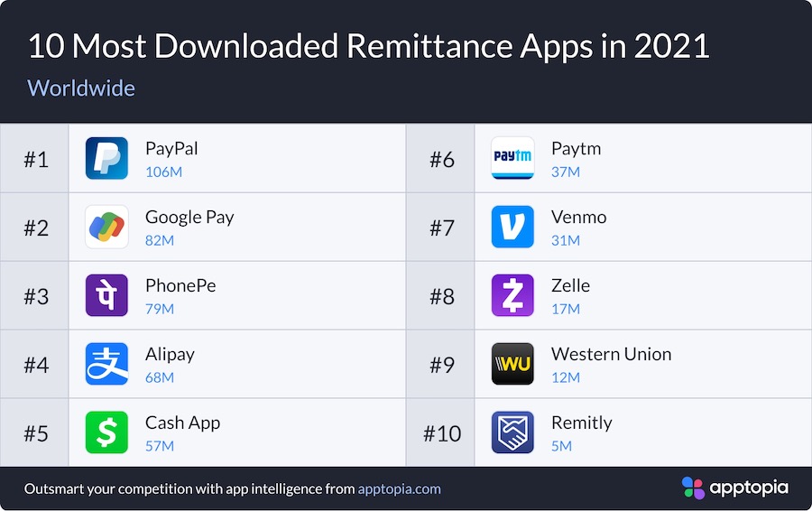Open the apptopia.com link

point(400,488)
